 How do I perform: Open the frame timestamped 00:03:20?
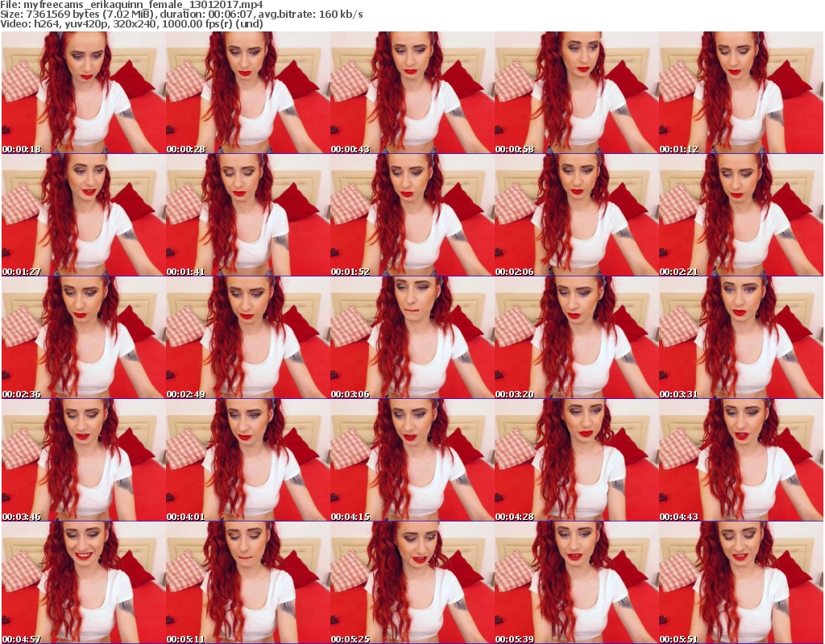point(577,338)
